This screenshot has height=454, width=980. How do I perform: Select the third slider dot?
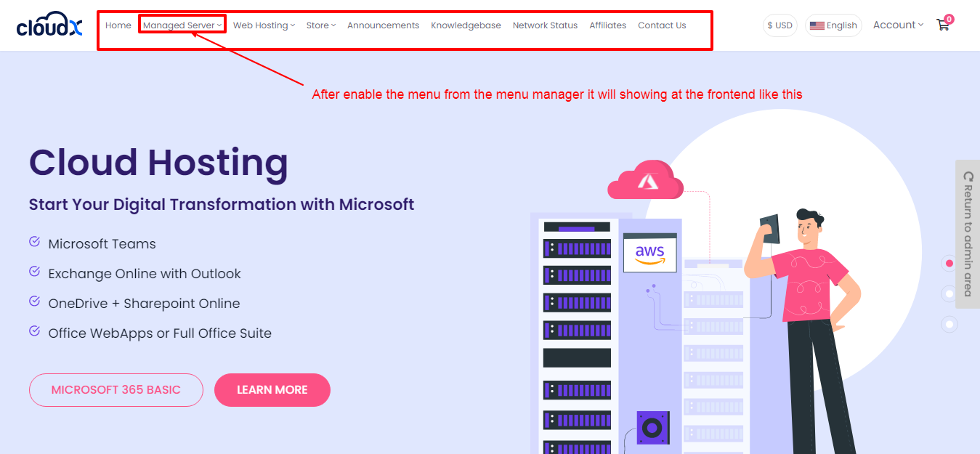point(949,324)
